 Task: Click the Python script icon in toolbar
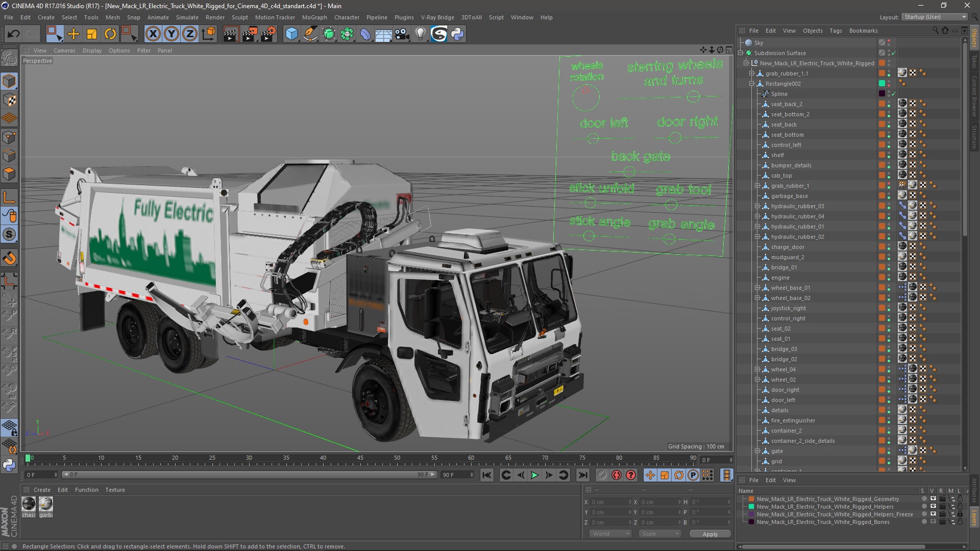pos(457,34)
